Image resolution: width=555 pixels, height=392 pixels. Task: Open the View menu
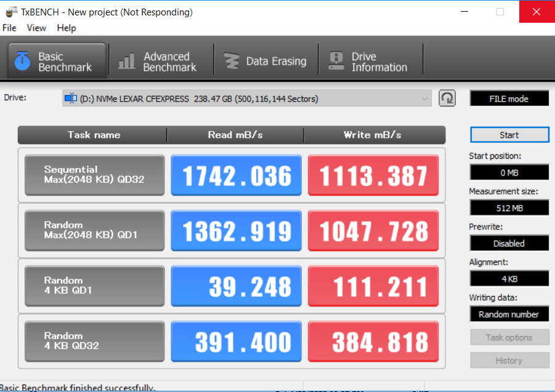tap(36, 28)
